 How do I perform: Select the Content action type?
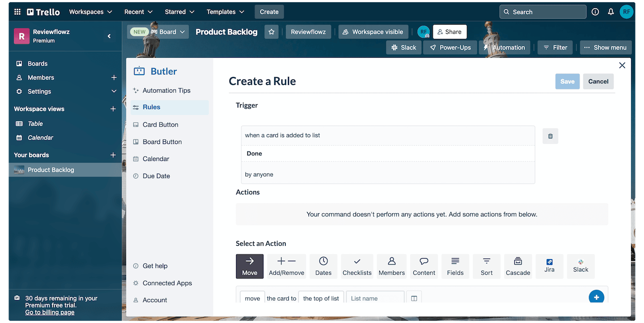[x=424, y=266]
